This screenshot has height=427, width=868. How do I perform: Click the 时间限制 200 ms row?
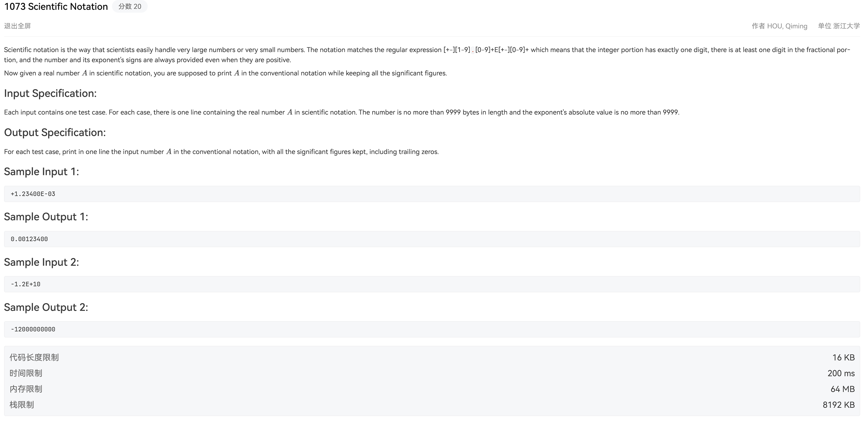[x=432, y=373]
